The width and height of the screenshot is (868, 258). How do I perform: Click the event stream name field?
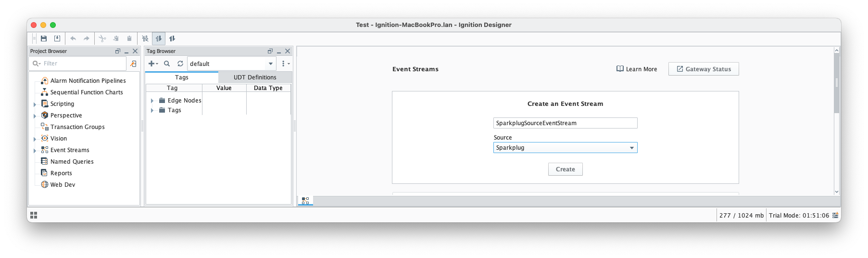[x=565, y=123]
